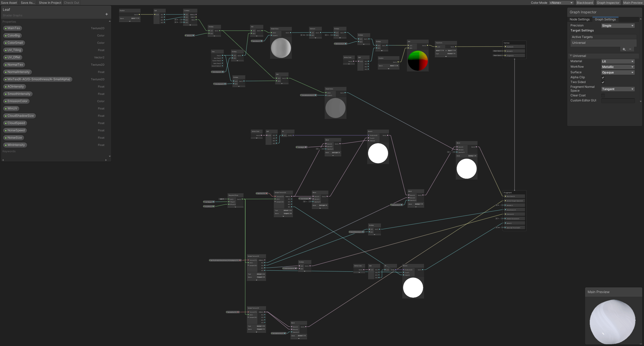644x346 pixels.
Task: Click the Main Preview sphere
Action: (x=612, y=322)
